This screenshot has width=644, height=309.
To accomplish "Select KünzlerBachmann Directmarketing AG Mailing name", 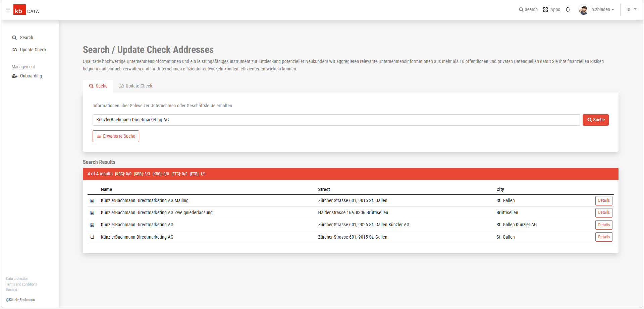I will click(x=145, y=201).
